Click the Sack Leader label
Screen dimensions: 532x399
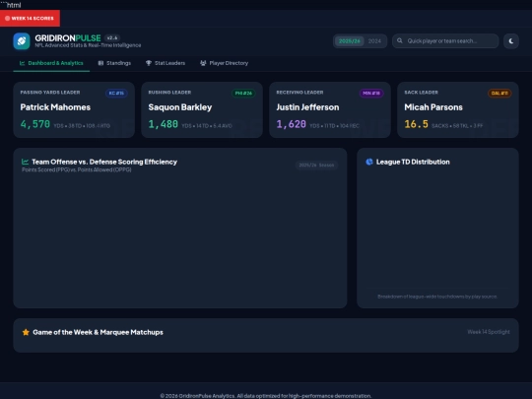click(421, 93)
